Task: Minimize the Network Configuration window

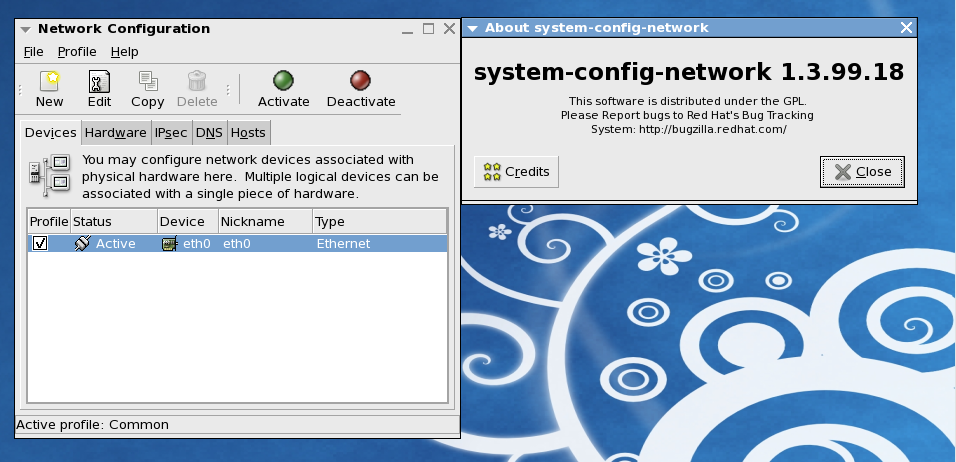Action: click(x=407, y=29)
